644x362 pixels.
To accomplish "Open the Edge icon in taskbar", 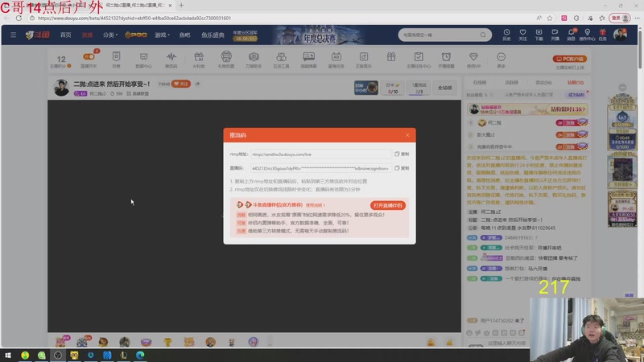I will click(x=140, y=355).
